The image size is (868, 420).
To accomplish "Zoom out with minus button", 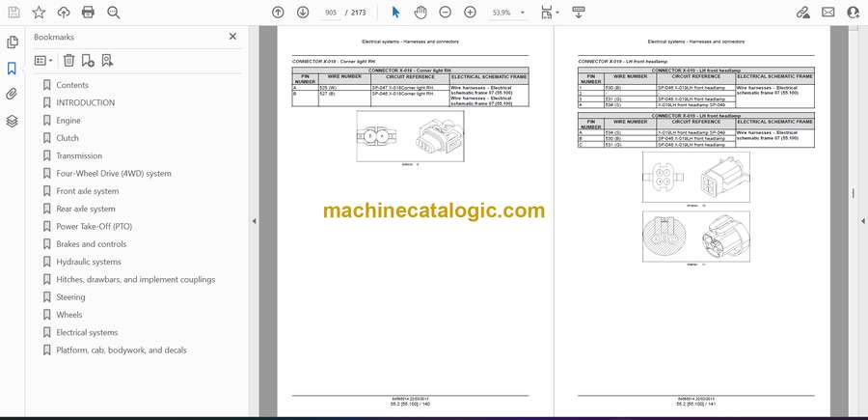I will 445,13.
